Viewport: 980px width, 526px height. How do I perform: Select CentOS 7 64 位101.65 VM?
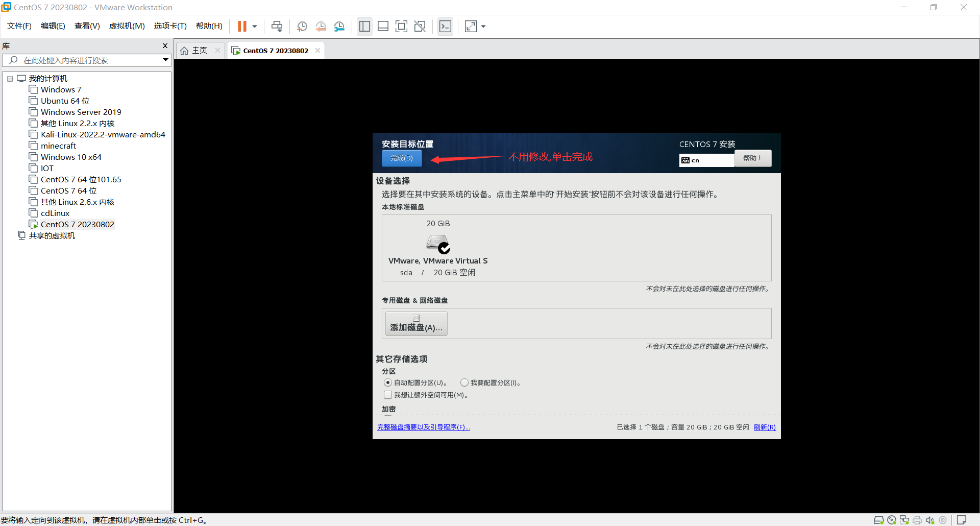pyautogui.click(x=81, y=180)
